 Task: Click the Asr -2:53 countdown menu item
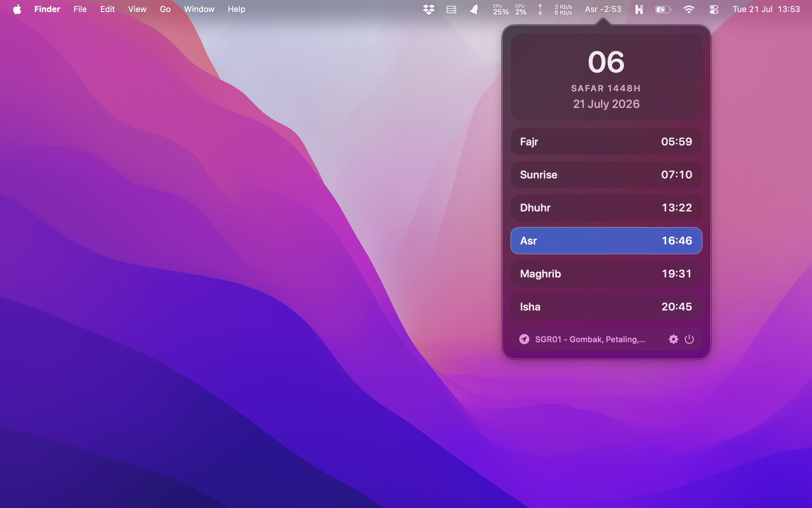pos(603,9)
